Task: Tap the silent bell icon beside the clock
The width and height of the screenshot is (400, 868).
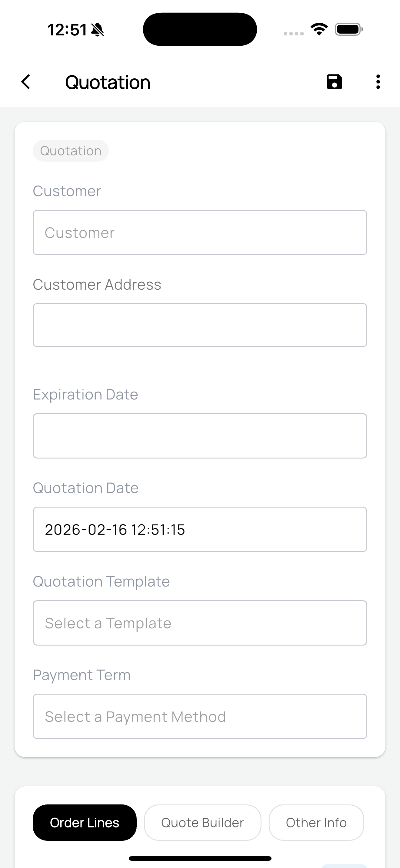Action: point(98,30)
